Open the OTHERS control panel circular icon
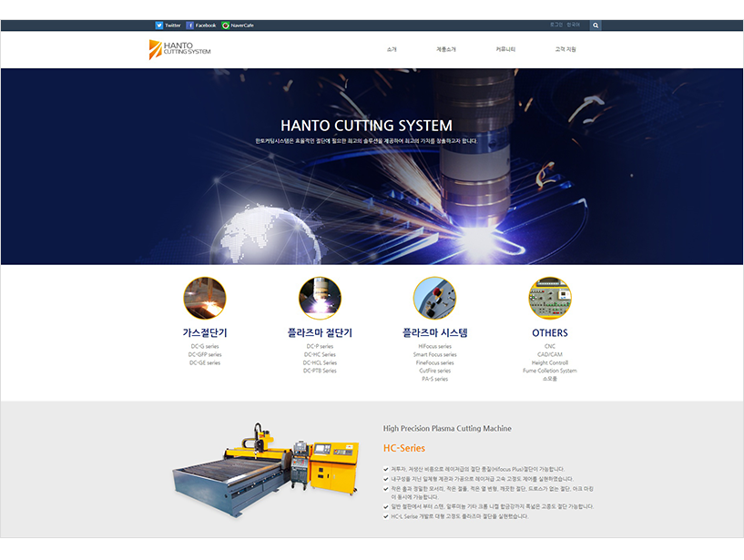This screenshot has width=744, height=560. (x=550, y=298)
